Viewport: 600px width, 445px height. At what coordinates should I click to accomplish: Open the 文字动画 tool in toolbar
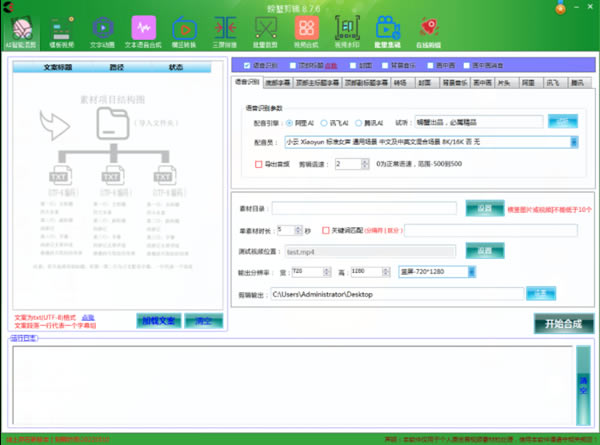tap(103, 29)
